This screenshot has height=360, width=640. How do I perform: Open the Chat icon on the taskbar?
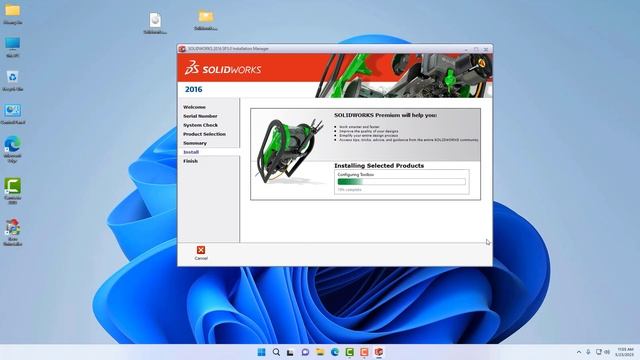tap(305, 352)
